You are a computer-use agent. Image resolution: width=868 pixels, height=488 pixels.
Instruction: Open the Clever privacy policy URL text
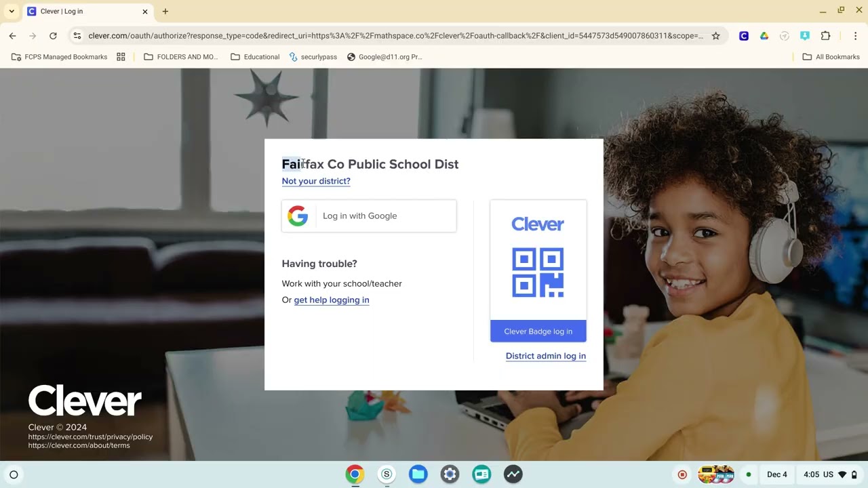tap(90, 437)
